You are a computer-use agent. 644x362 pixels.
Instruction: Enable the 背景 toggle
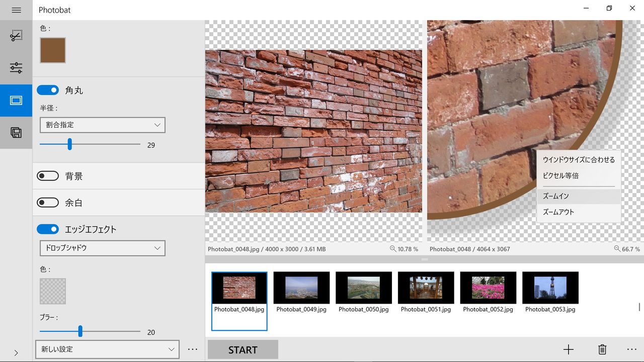[x=48, y=176]
